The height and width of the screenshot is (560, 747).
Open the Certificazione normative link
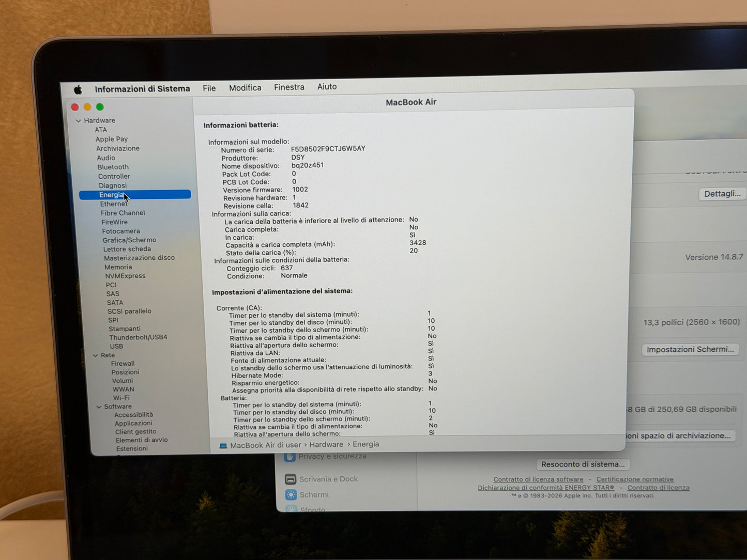(x=635, y=479)
